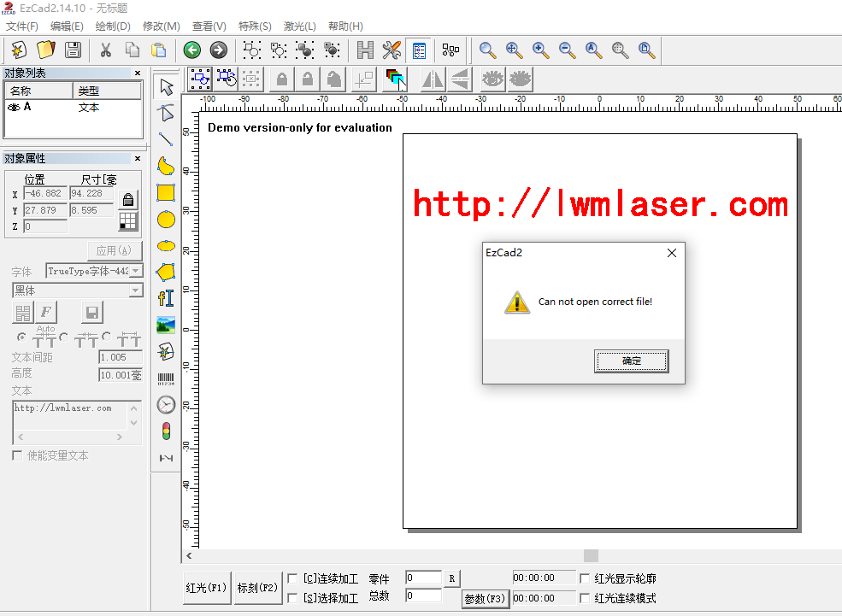Select the Node edit tool
842x616 pixels.
(167, 114)
